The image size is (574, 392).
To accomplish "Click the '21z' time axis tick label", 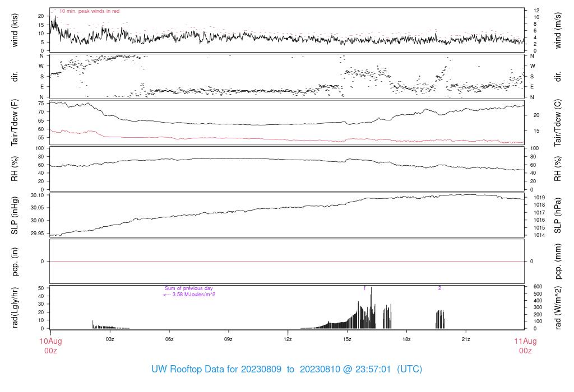I will pyautogui.click(x=466, y=339).
